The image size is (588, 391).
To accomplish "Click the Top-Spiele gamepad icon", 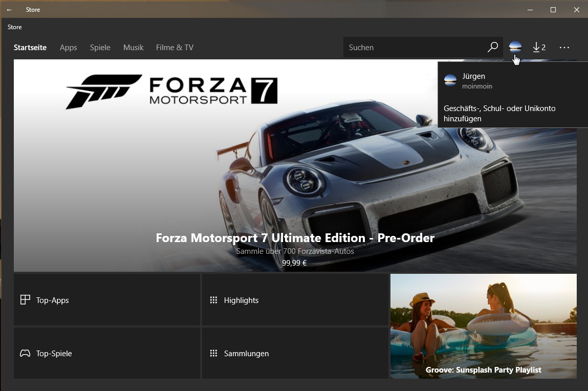I will coord(25,353).
